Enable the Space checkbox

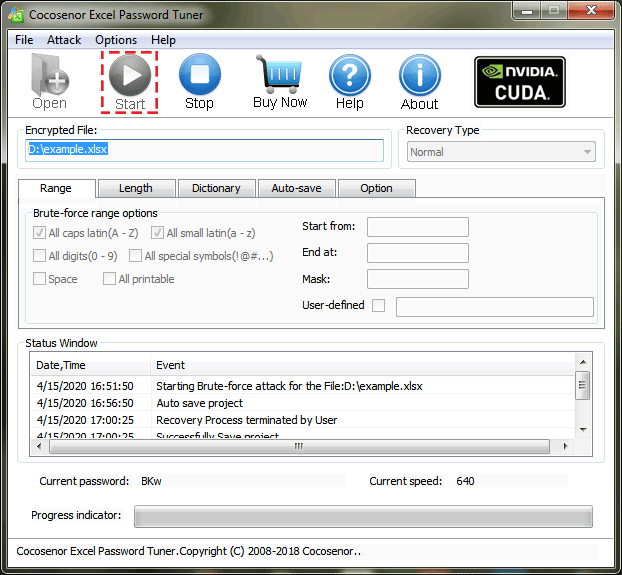[x=39, y=279]
